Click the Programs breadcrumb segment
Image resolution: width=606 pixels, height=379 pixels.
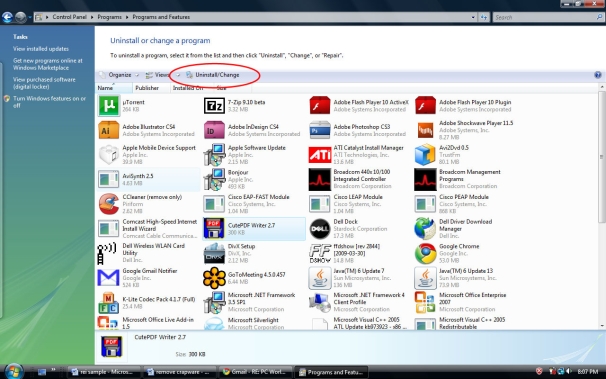[x=109, y=17]
